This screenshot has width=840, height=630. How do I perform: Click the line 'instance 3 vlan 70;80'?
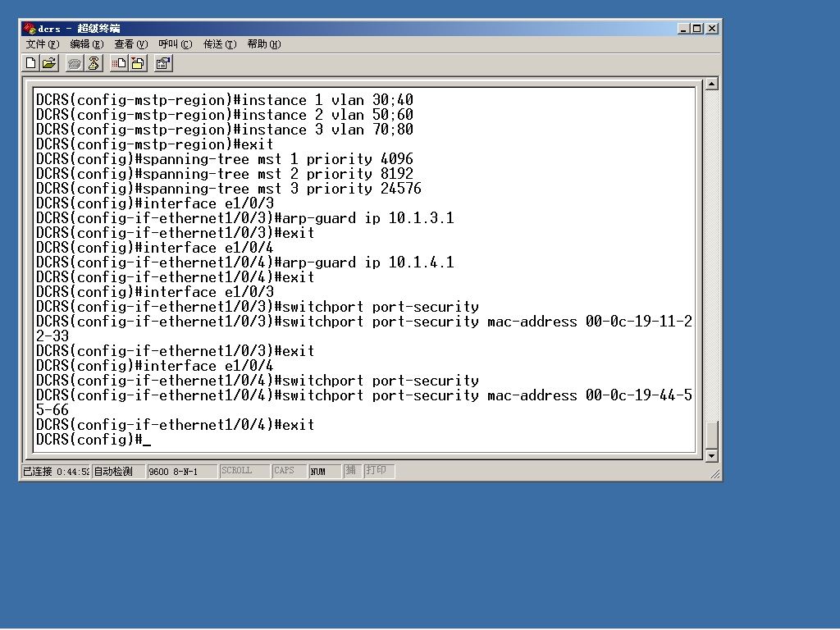pyautogui.click(x=225, y=130)
